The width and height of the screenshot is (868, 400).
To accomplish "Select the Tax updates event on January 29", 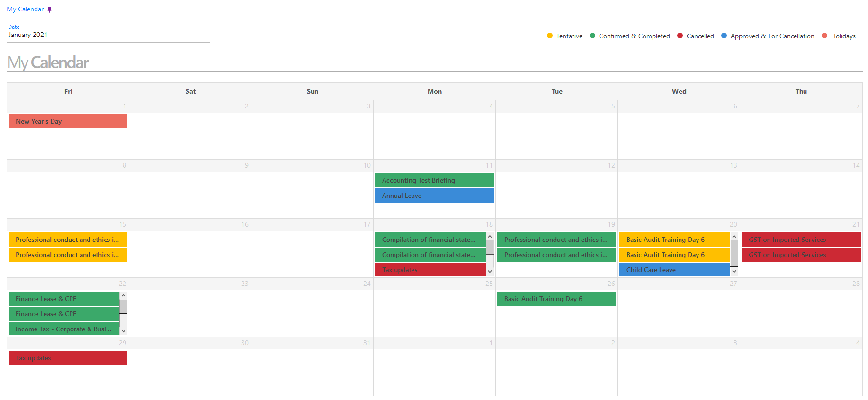I will 68,358.
